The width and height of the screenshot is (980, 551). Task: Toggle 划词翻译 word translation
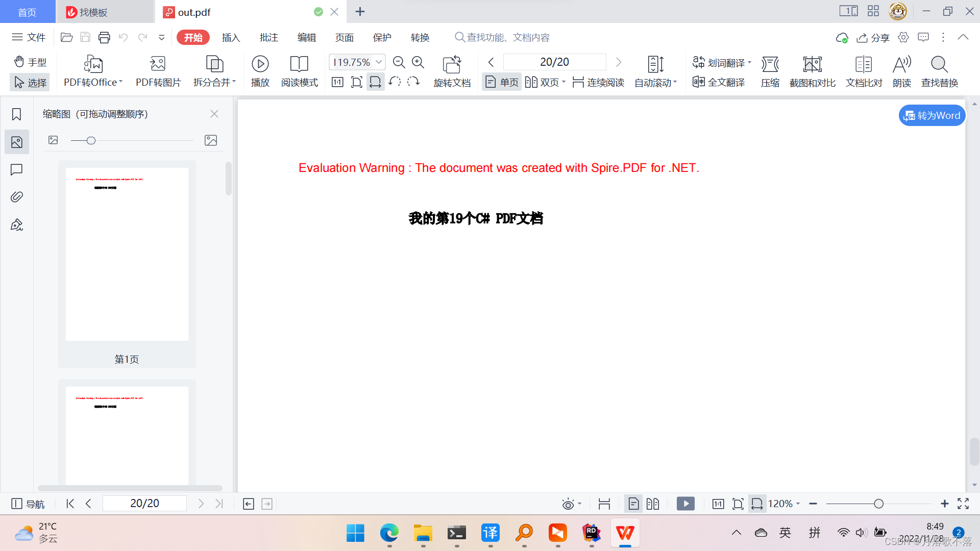(721, 62)
